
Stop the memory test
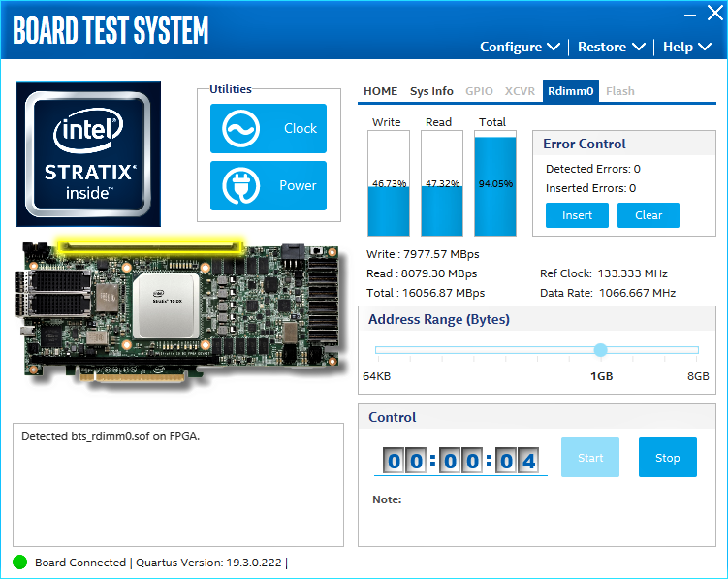pyautogui.click(x=668, y=457)
